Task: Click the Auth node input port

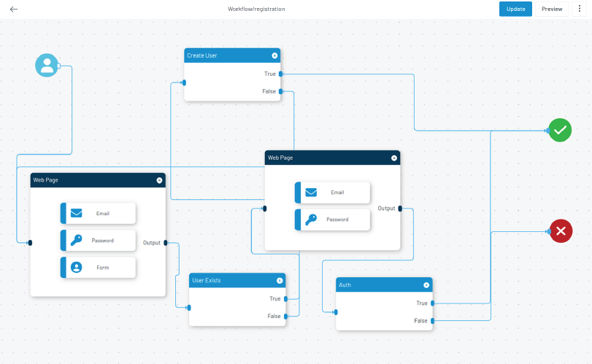Action: (336, 312)
